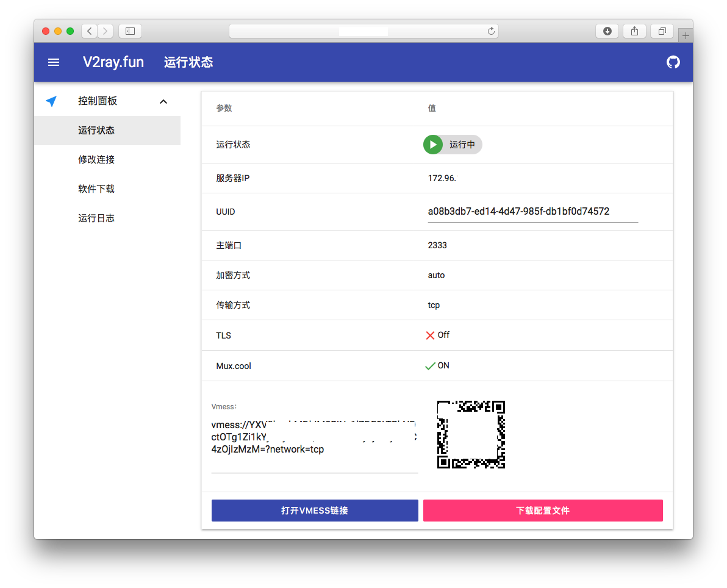Click the Vmess QR code image
Image resolution: width=727 pixels, height=588 pixels.
point(471,434)
